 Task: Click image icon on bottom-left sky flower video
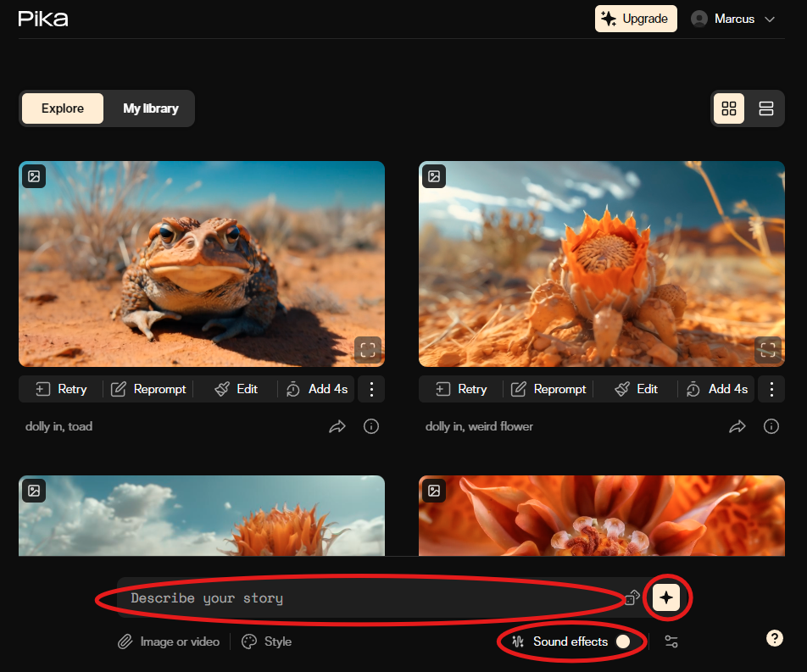pos(34,491)
